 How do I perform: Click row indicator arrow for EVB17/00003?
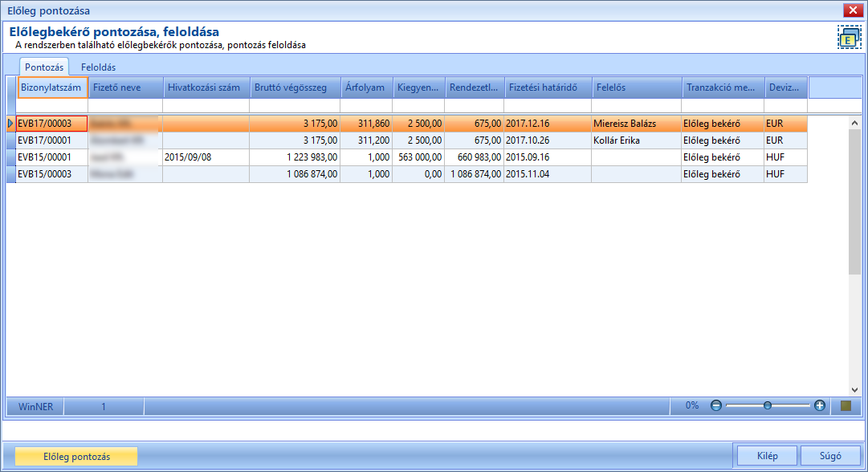pos(10,124)
